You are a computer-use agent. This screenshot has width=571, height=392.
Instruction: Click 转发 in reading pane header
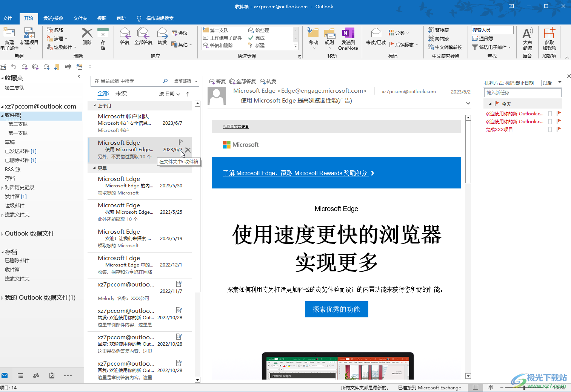(x=268, y=81)
